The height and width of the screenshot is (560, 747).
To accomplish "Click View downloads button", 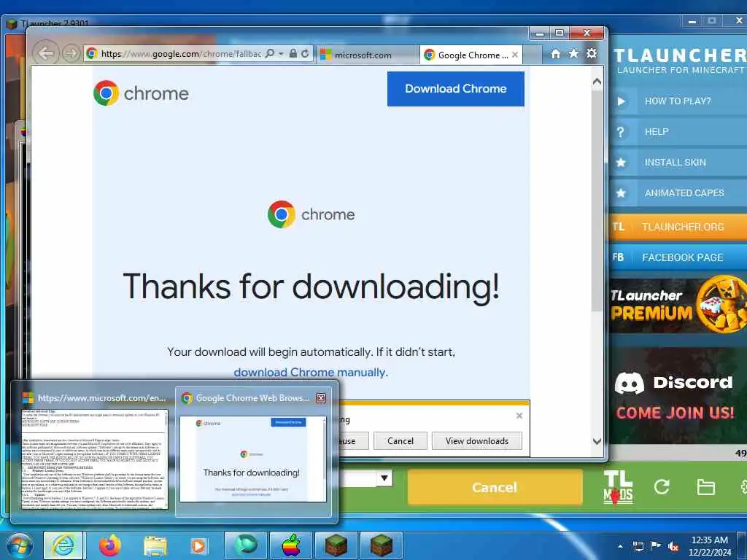I will click(477, 441).
